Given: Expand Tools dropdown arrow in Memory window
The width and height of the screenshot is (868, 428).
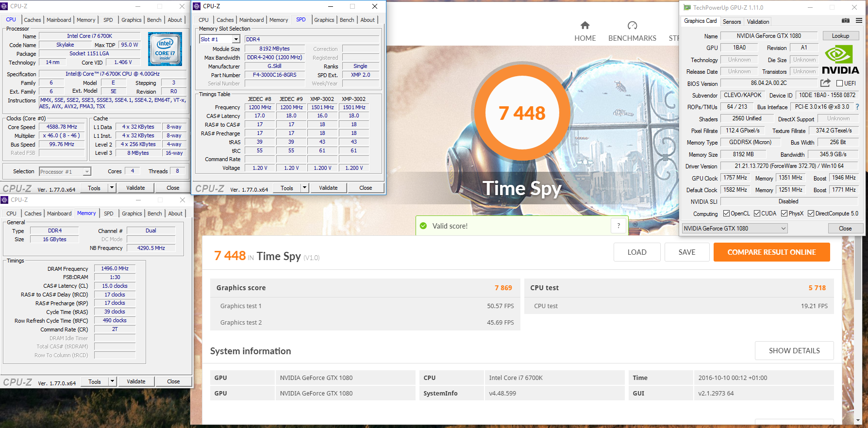Looking at the screenshot, I should [112, 381].
